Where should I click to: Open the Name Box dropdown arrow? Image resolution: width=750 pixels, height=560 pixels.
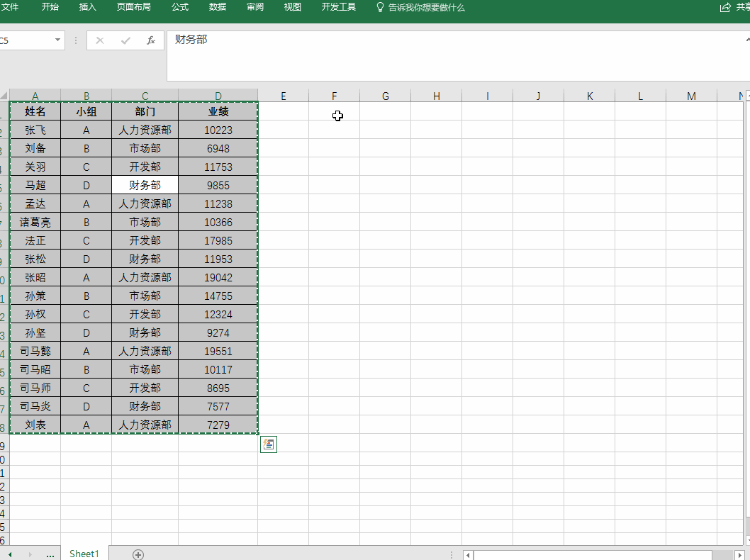click(58, 40)
